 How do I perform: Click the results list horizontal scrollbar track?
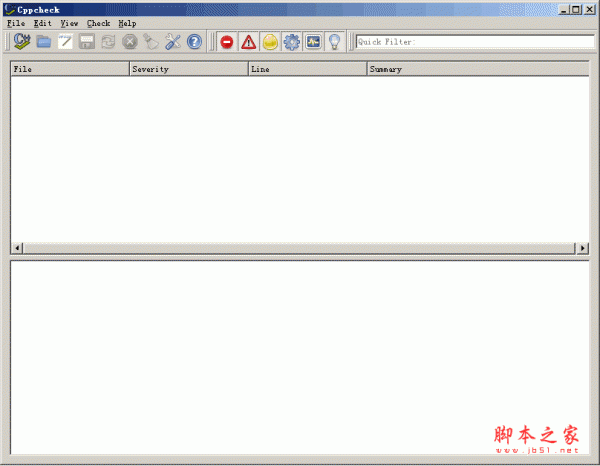pos(299,248)
